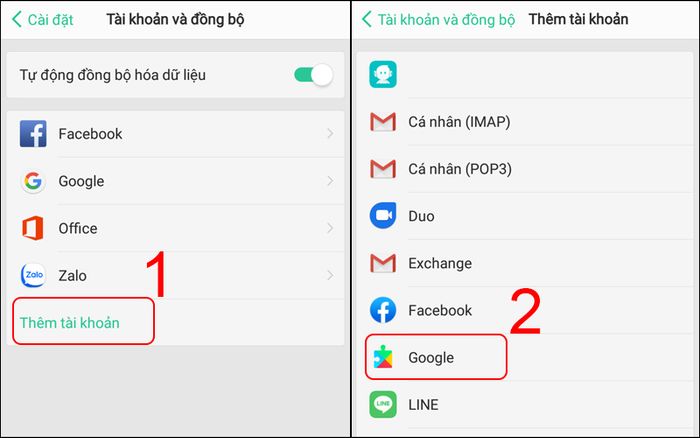
Task: Select the green LINE icon
Action: [383, 405]
